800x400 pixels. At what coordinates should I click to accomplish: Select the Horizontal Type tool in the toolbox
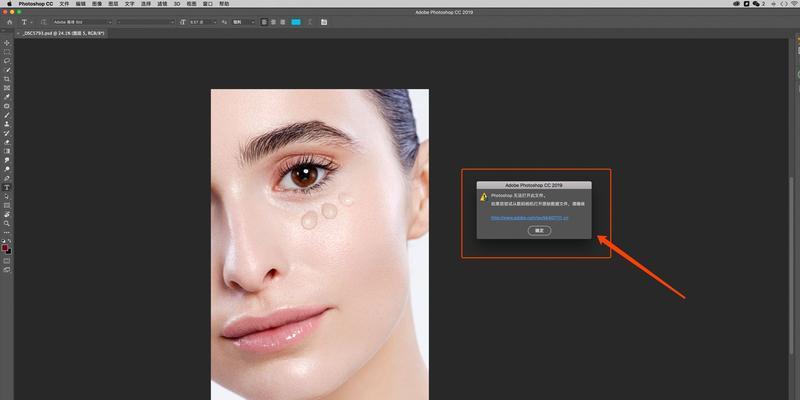tap(7, 187)
